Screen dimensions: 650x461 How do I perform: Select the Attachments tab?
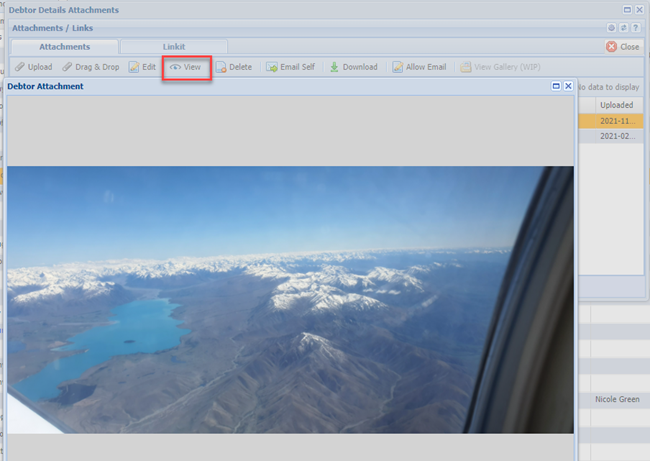pos(64,47)
